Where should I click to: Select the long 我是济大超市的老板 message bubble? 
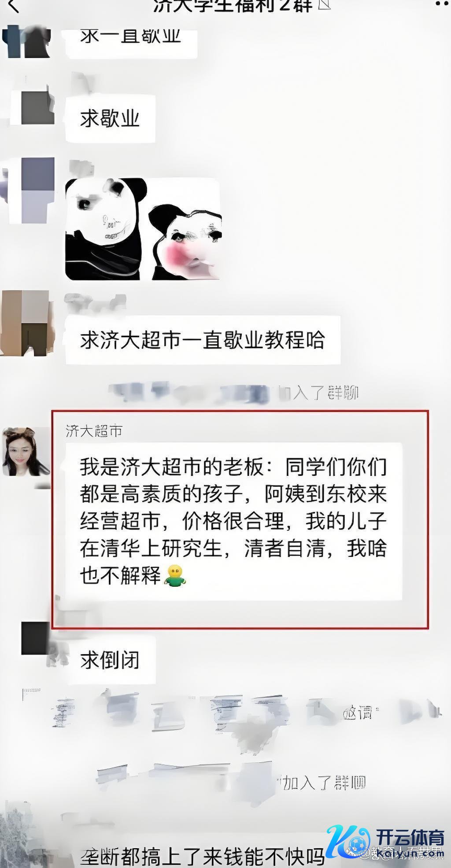pyautogui.click(x=233, y=522)
